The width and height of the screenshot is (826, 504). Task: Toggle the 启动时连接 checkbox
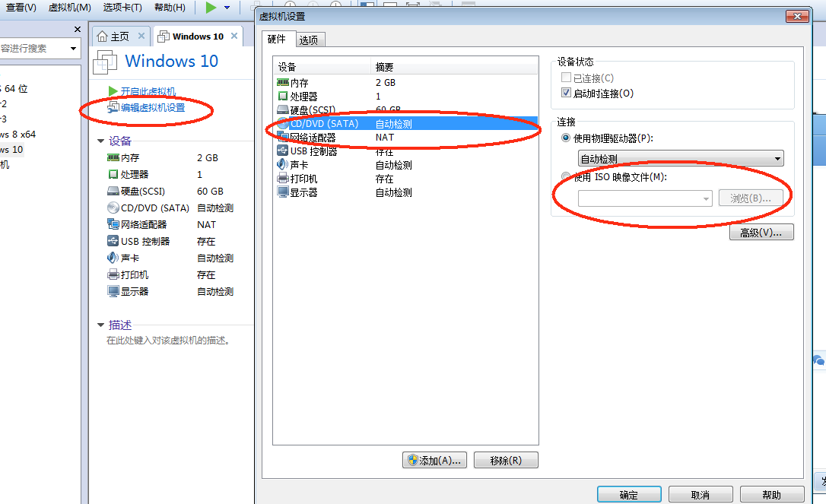click(x=567, y=93)
